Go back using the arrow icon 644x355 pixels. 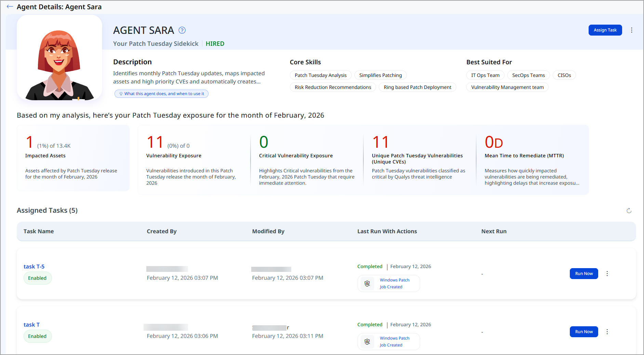pyautogui.click(x=10, y=7)
